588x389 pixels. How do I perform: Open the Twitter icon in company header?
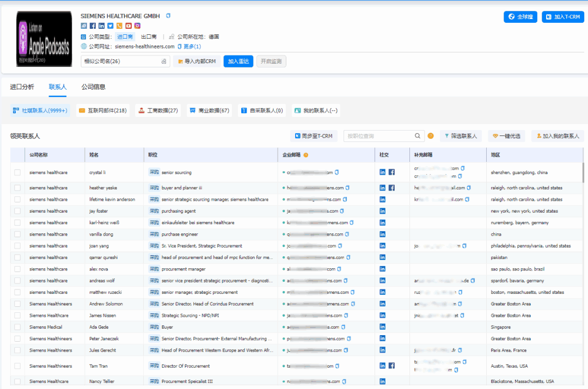tap(111, 26)
